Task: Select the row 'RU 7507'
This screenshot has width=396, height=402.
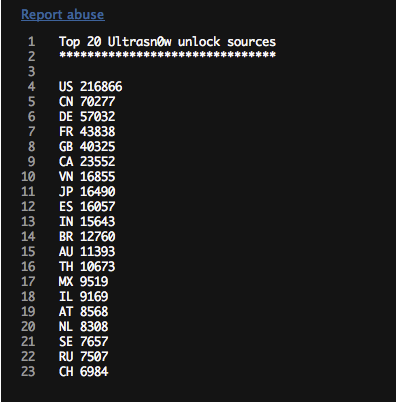Action: click(83, 357)
